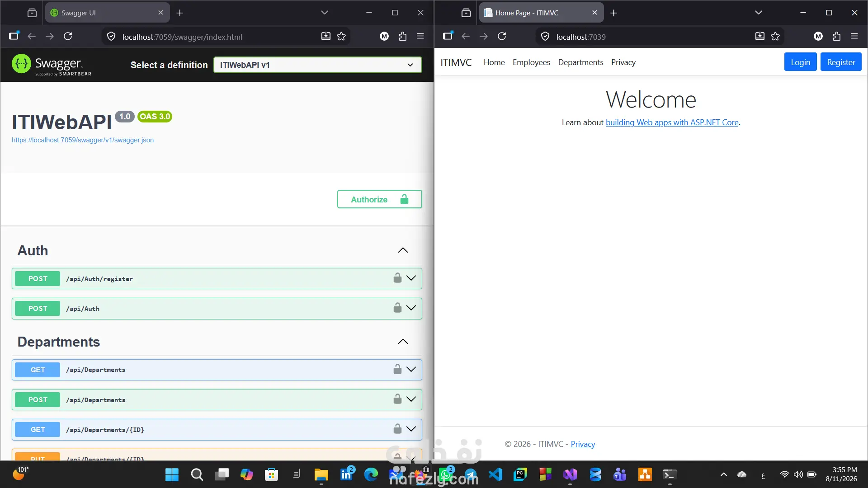This screenshot has width=868, height=488.
Task: List all tabs in the Swagger browser window
Action: [x=324, y=13]
